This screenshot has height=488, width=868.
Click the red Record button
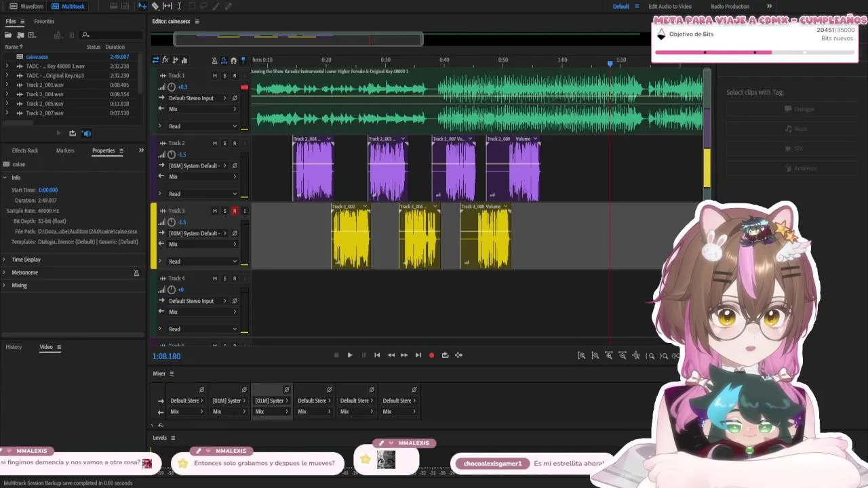point(431,355)
